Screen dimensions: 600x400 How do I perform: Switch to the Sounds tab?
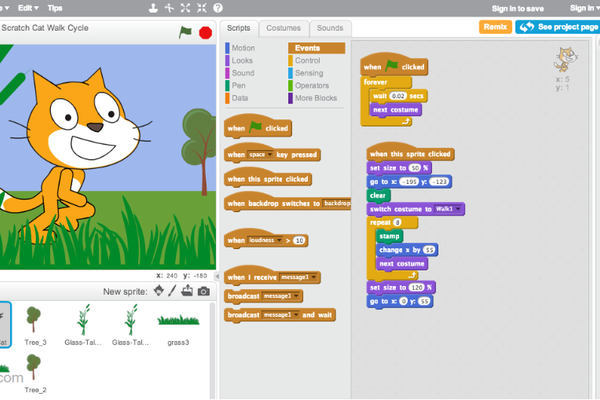coord(330,28)
